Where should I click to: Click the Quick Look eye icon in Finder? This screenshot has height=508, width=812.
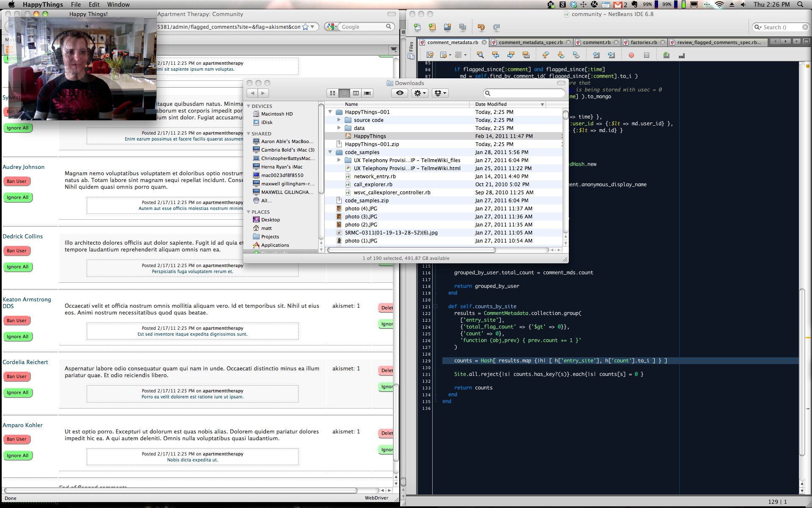(400, 93)
